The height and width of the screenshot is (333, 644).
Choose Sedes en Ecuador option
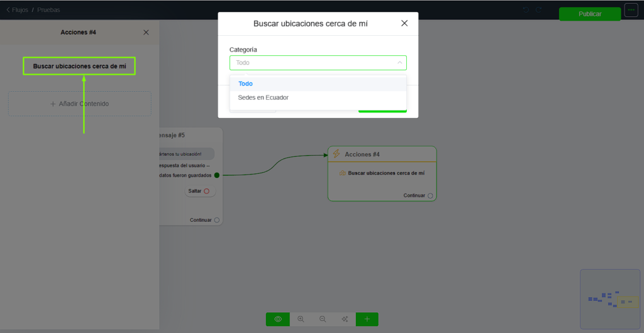[x=263, y=97]
